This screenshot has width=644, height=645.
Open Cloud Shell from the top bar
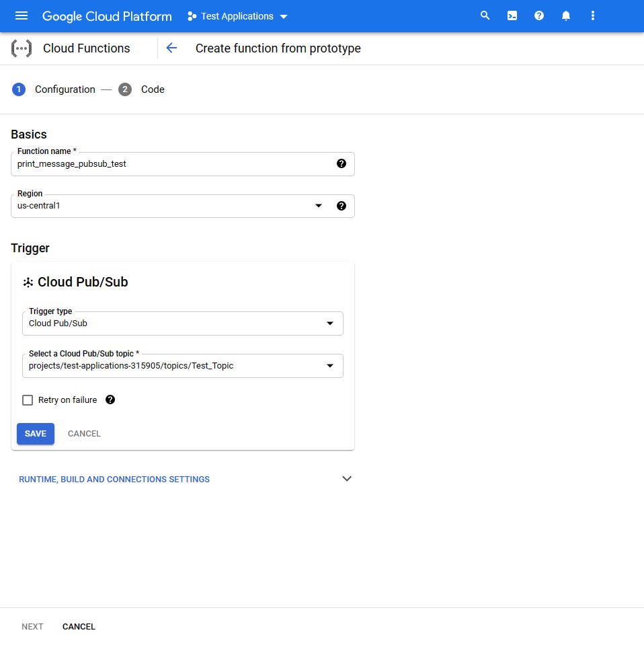pos(512,15)
